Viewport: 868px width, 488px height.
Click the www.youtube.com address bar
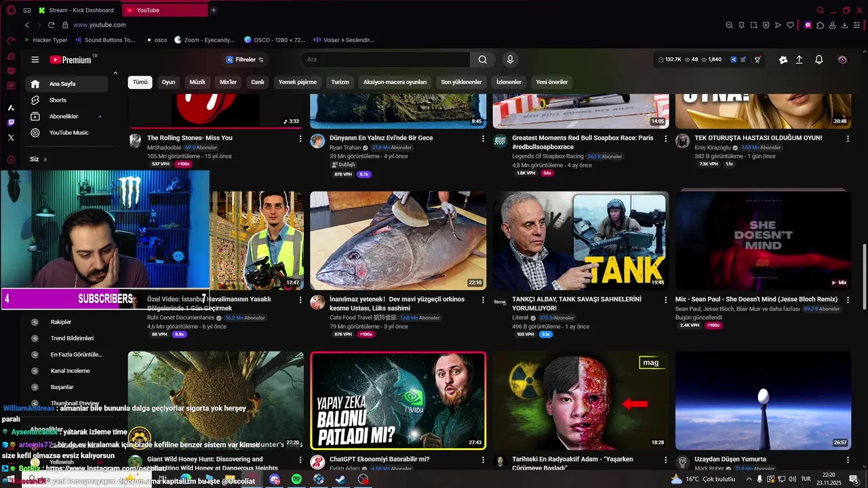point(99,25)
